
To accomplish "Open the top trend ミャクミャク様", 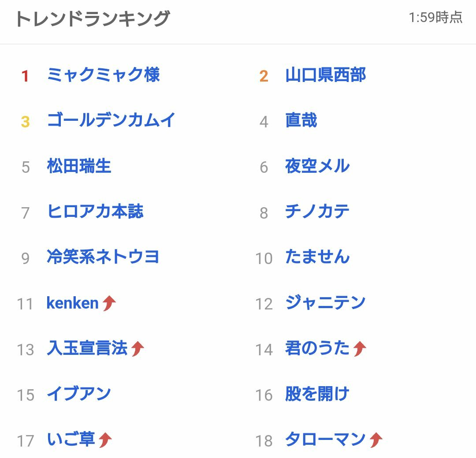I will 104,74.
